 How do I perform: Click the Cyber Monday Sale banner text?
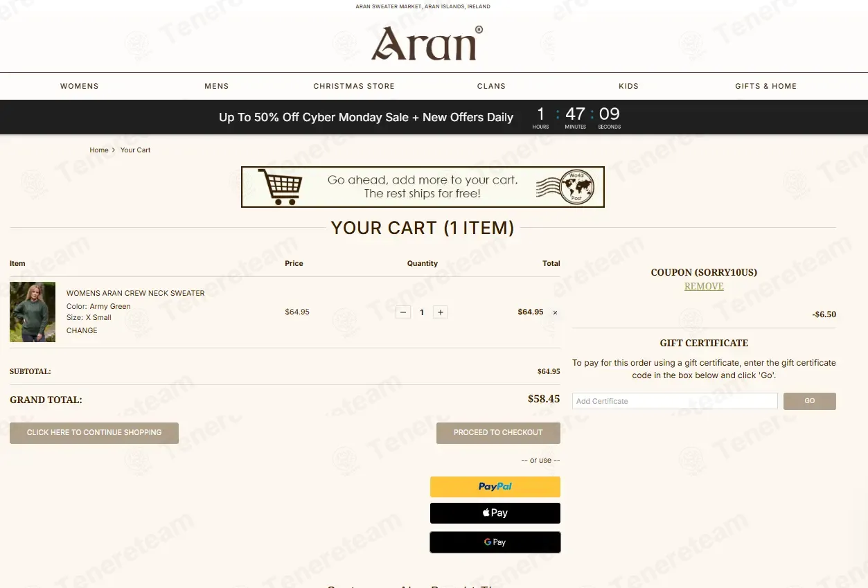(366, 117)
